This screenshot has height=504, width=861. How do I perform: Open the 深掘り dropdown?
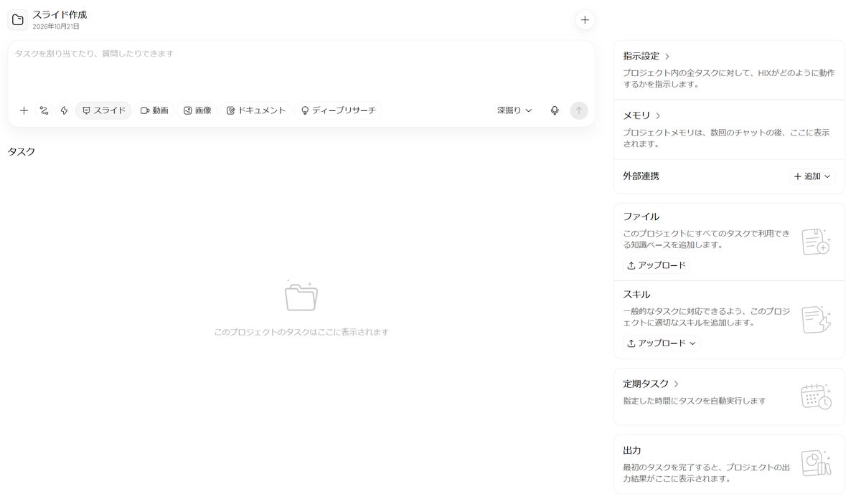[x=514, y=110]
